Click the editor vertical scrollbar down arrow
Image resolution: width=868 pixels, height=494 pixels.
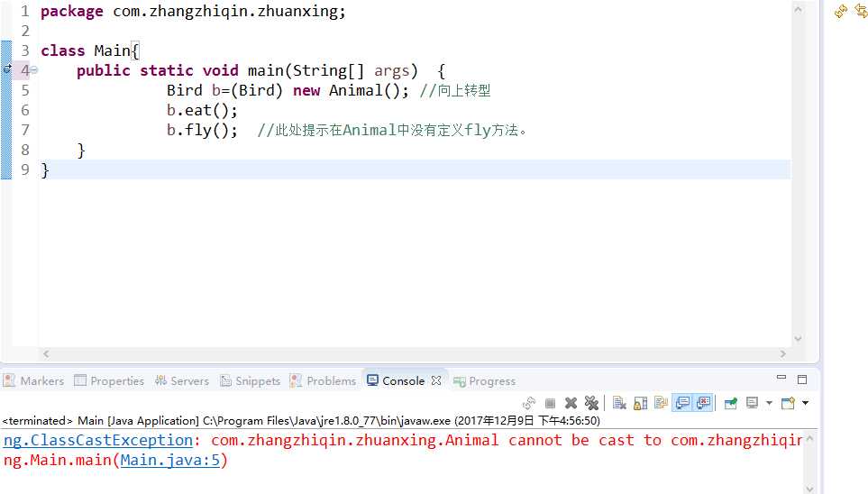click(x=799, y=338)
